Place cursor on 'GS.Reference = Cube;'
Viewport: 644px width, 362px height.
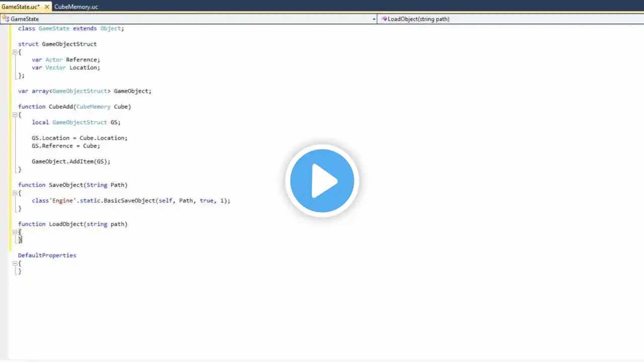coord(66,146)
